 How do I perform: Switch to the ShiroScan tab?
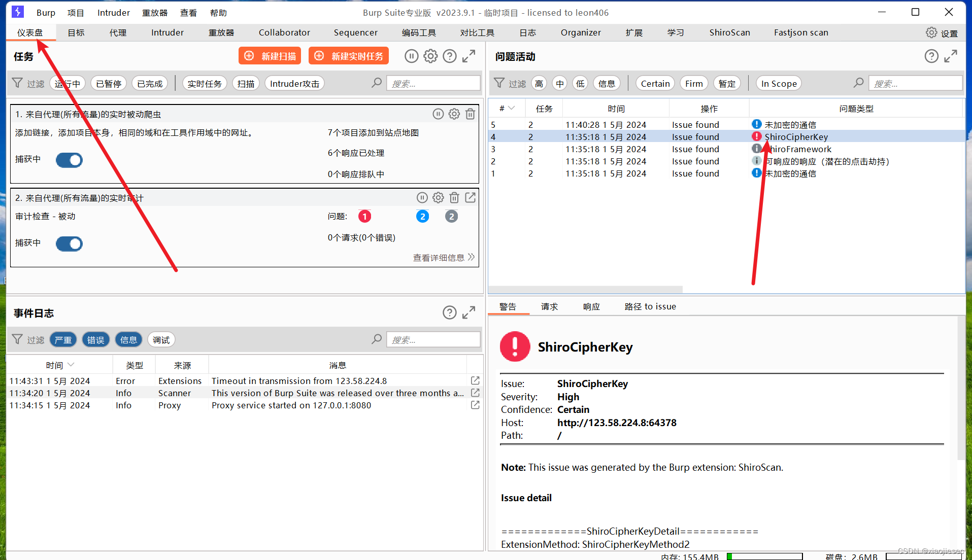click(x=729, y=32)
